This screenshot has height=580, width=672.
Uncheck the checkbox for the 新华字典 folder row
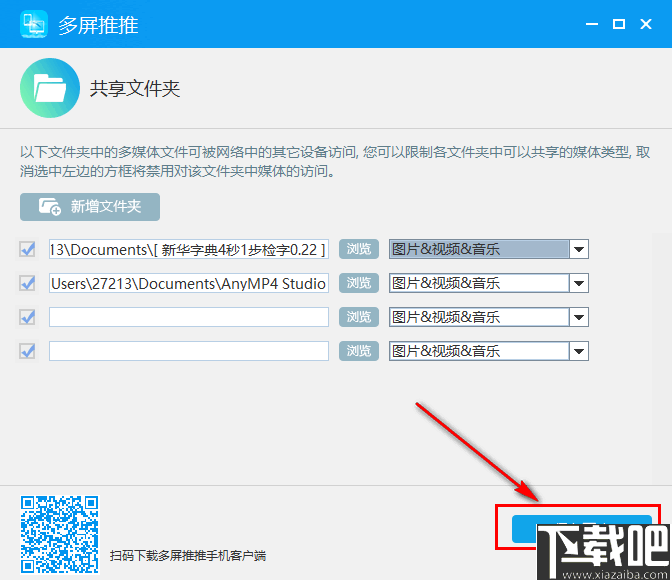27,249
